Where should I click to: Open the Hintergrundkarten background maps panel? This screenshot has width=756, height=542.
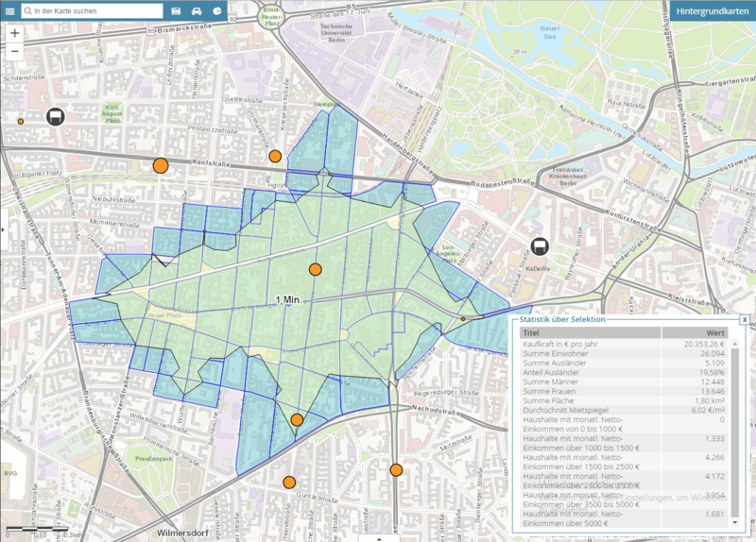tap(714, 11)
